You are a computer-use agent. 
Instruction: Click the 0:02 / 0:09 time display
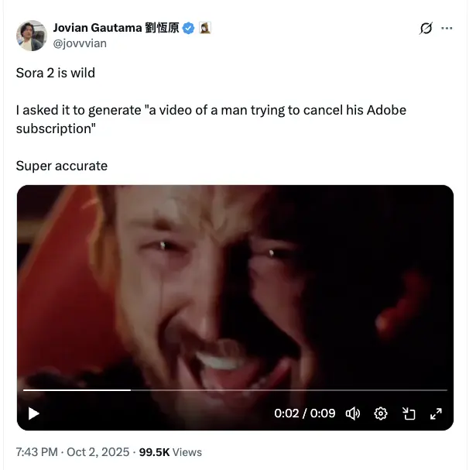coord(305,413)
